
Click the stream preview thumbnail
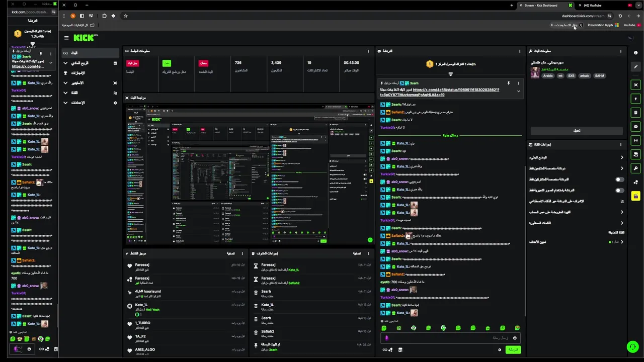pyautogui.click(x=250, y=175)
